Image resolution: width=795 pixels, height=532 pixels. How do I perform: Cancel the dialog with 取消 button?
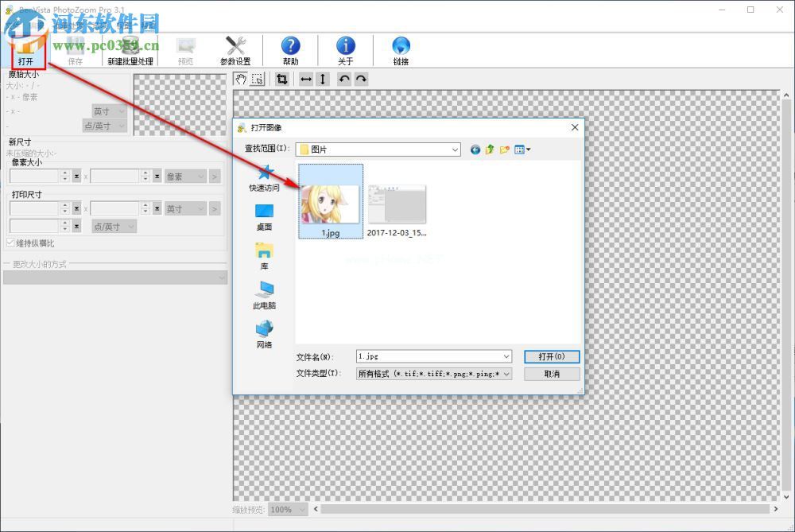[x=552, y=374]
